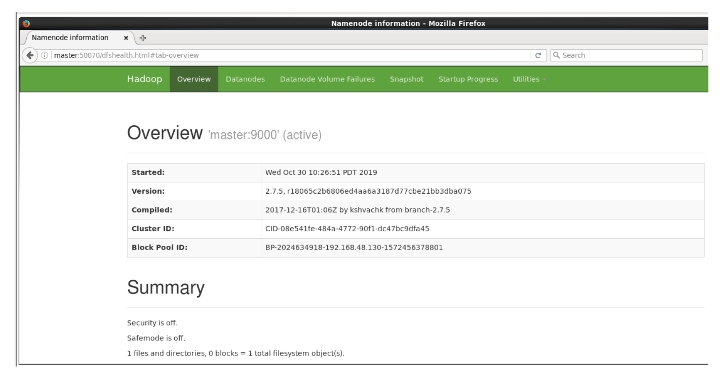
Task: Click the Summary heading
Action: click(x=166, y=287)
